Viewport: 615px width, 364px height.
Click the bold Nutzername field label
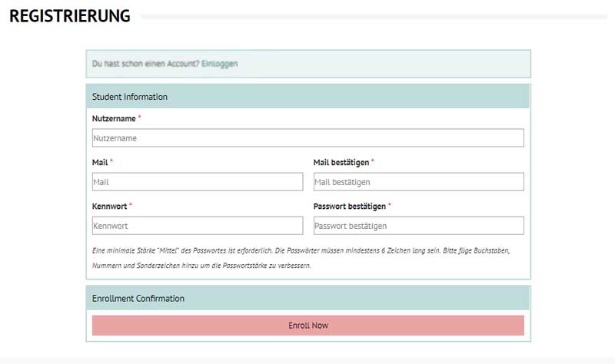[114, 119]
